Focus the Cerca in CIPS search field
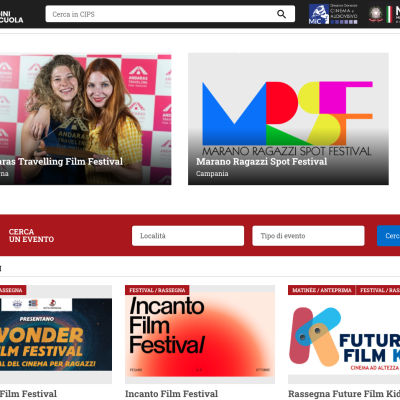 170,14
